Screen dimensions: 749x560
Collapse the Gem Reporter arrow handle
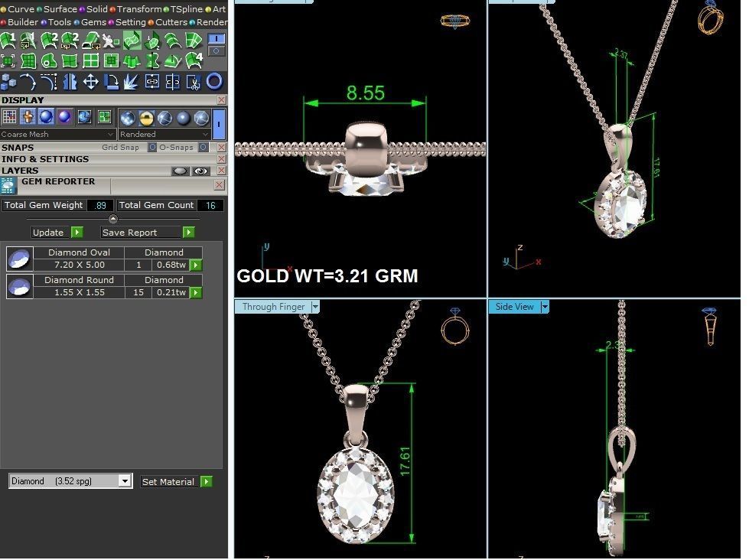[113, 219]
